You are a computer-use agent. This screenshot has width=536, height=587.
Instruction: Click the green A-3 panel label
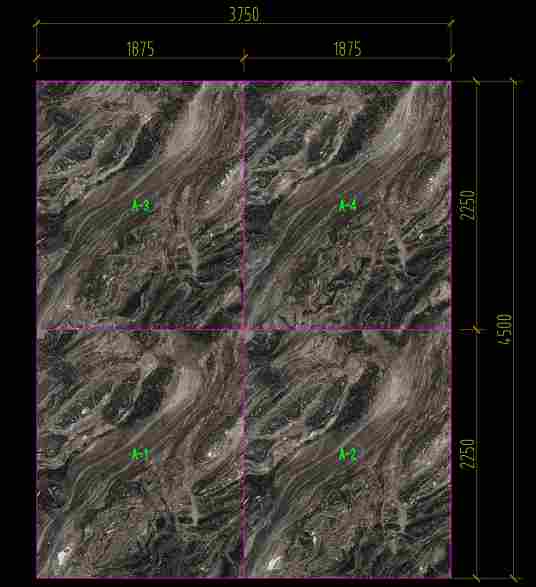pos(141,205)
